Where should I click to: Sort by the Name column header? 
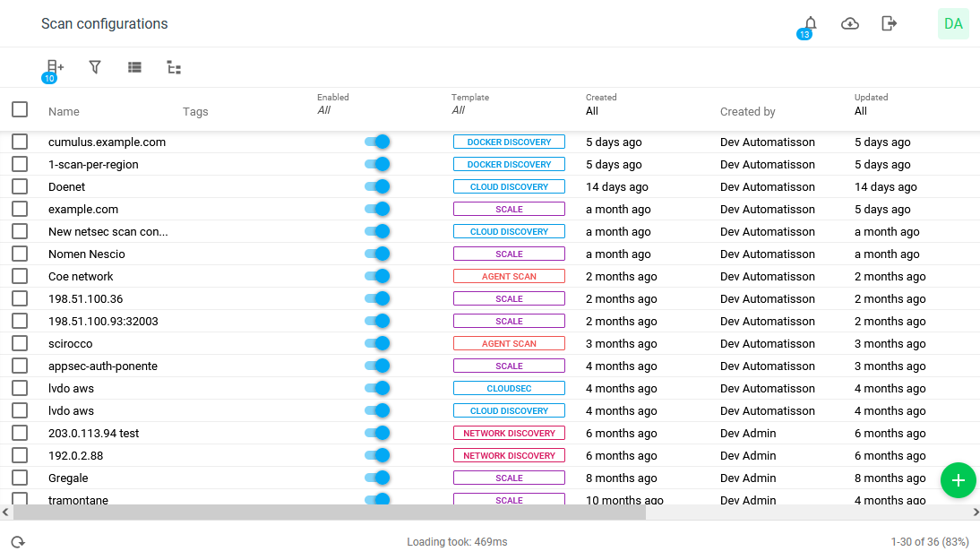[x=63, y=111]
